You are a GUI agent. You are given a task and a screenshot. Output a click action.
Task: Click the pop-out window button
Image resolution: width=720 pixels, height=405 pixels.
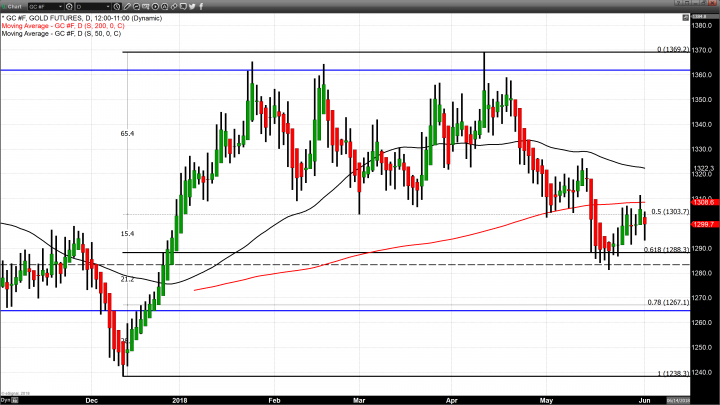[703, 2]
